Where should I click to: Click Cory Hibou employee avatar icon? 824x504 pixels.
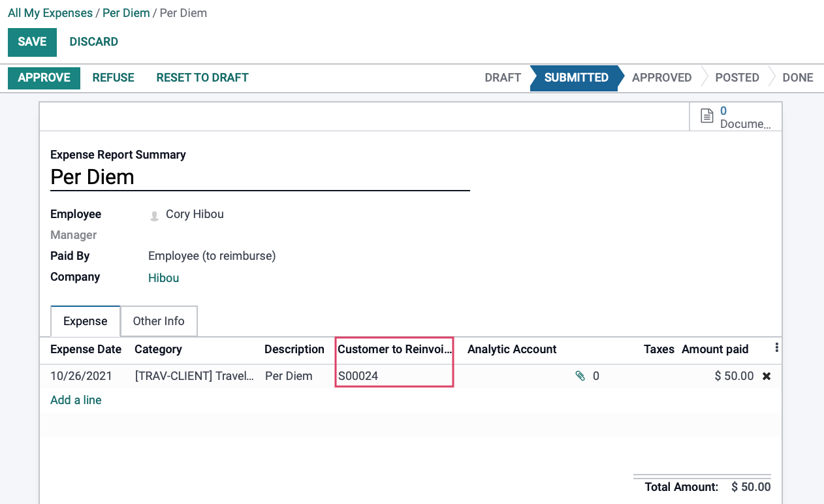click(154, 215)
